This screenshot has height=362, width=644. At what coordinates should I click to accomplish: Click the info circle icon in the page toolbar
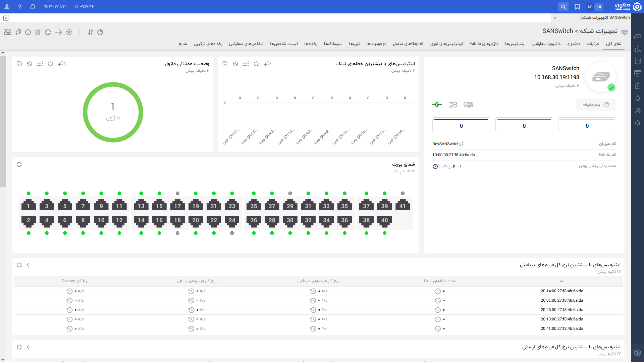[x=28, y=32]
